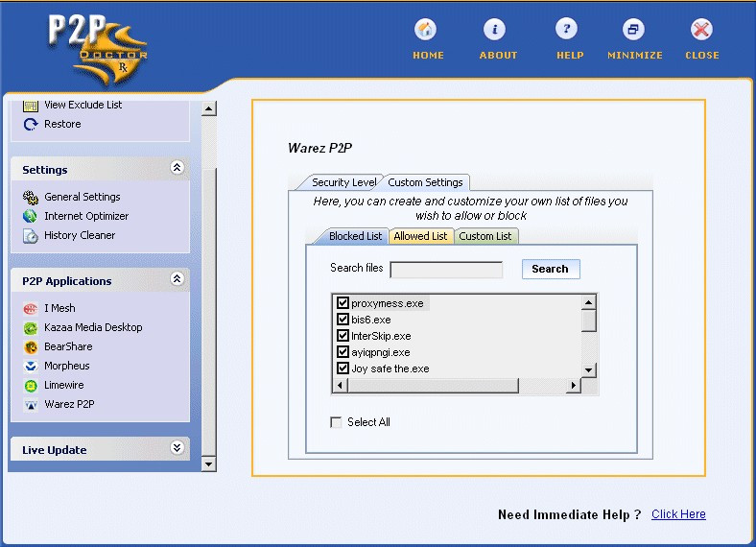Click file list scroll down arrow

(589, 370)
